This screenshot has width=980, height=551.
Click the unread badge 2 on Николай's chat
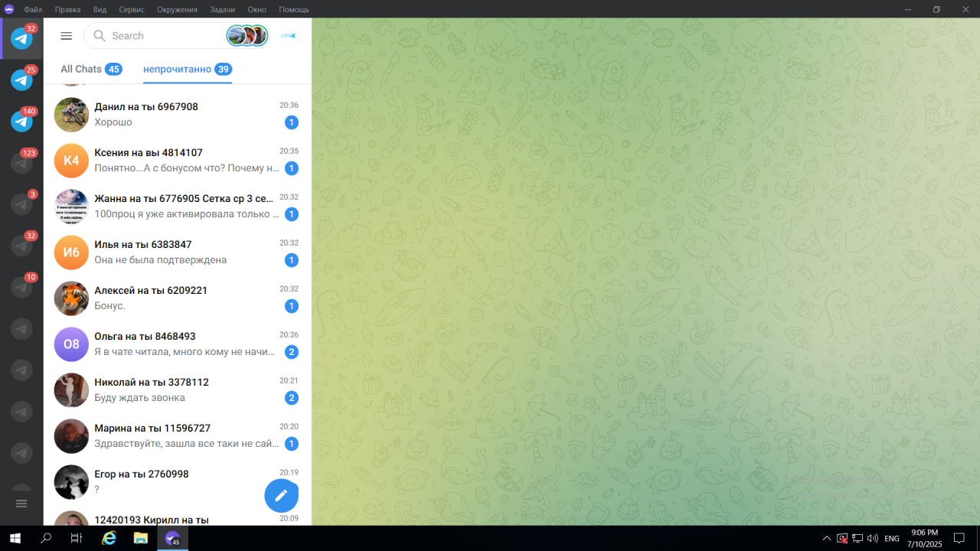291,398
